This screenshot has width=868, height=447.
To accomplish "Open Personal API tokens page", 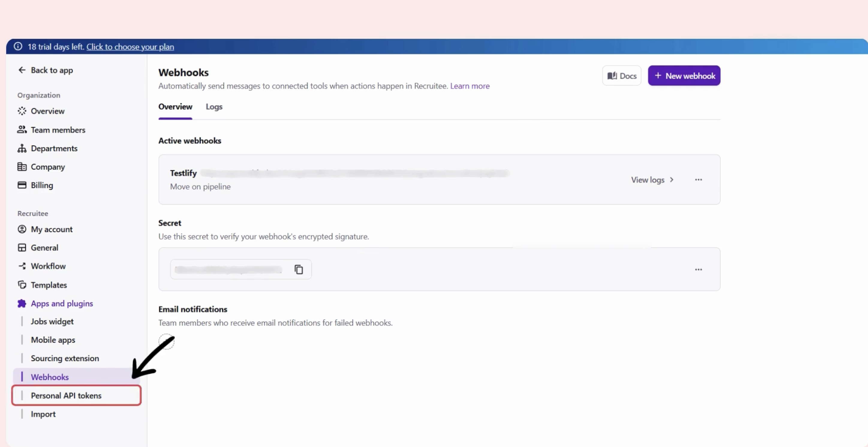I will pos(66,395).
